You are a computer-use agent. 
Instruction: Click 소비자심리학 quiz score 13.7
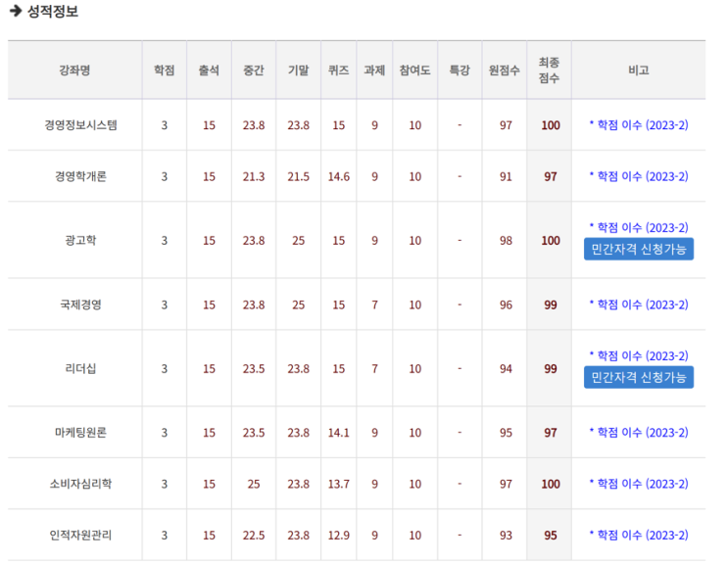point(338,484)
